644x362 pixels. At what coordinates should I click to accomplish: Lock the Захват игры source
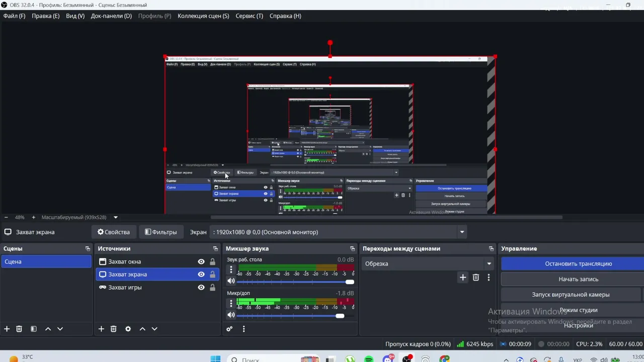coord(212,288)
